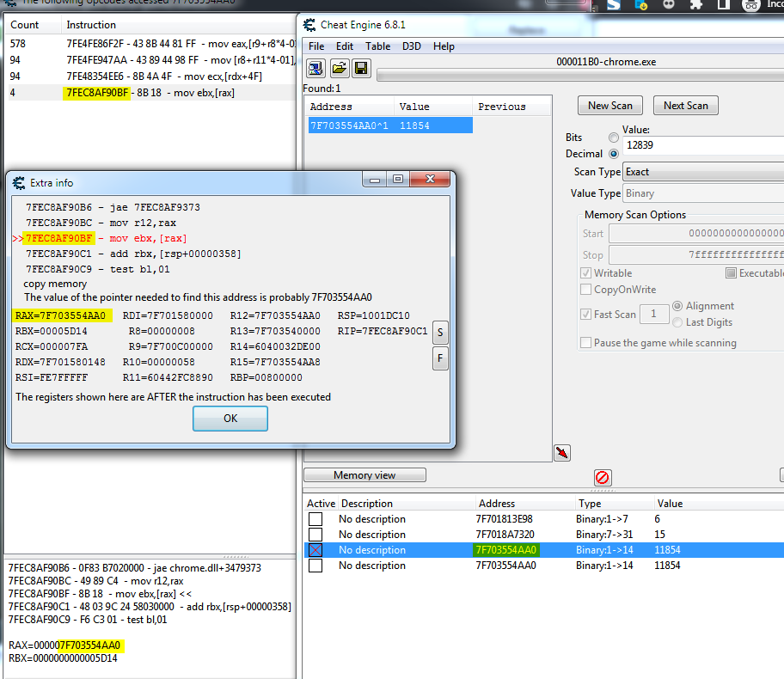Screen dimensions: 784x679
Task: Click the red no-entry clear list icon
Action: (x=603, y=477)
